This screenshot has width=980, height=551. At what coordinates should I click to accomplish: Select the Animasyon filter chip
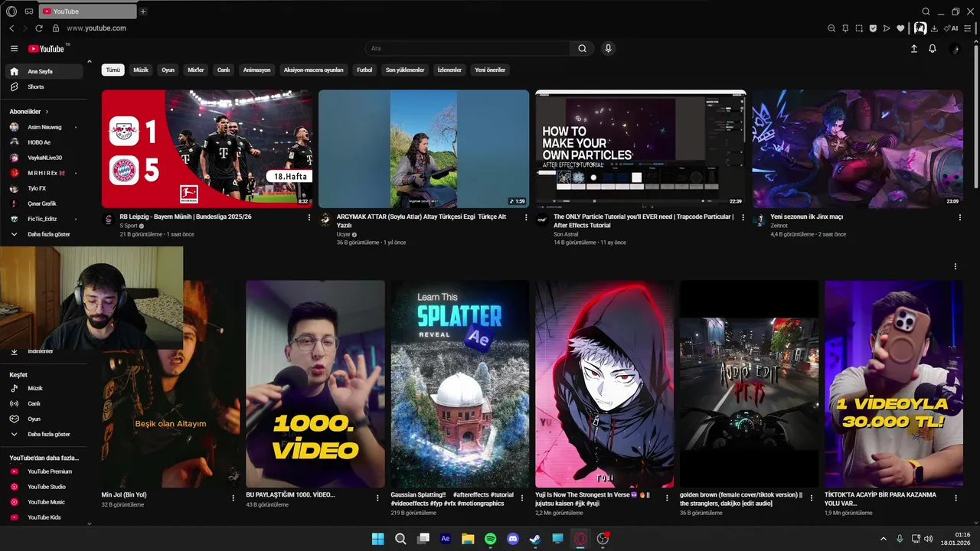[256, 70]
